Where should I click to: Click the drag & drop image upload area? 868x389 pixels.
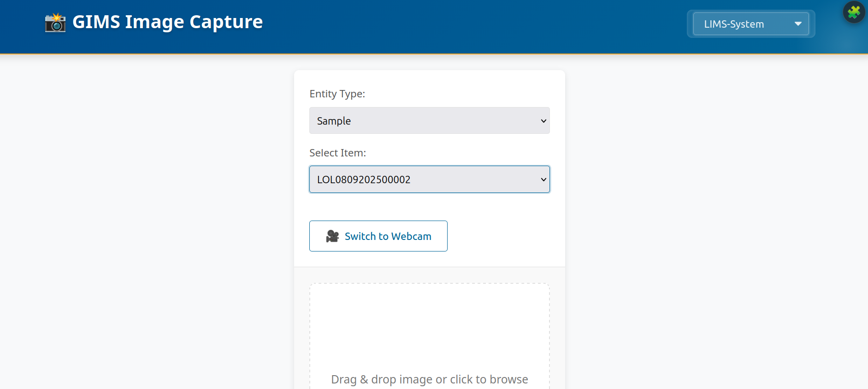point(430,336)
